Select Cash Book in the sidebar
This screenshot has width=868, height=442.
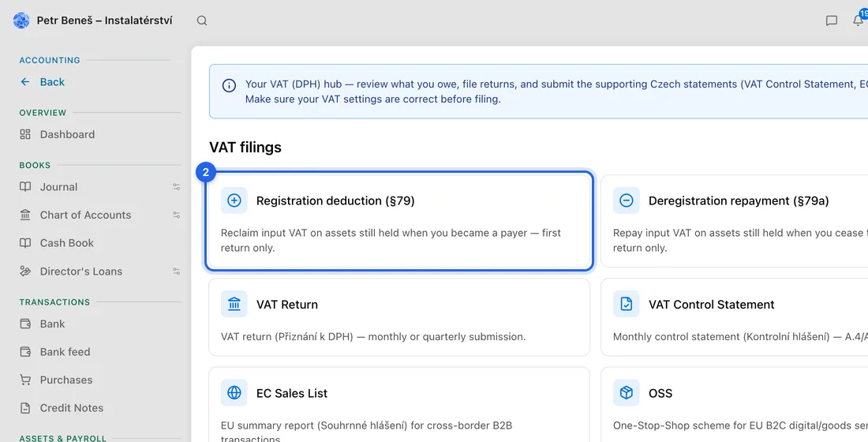66,242
